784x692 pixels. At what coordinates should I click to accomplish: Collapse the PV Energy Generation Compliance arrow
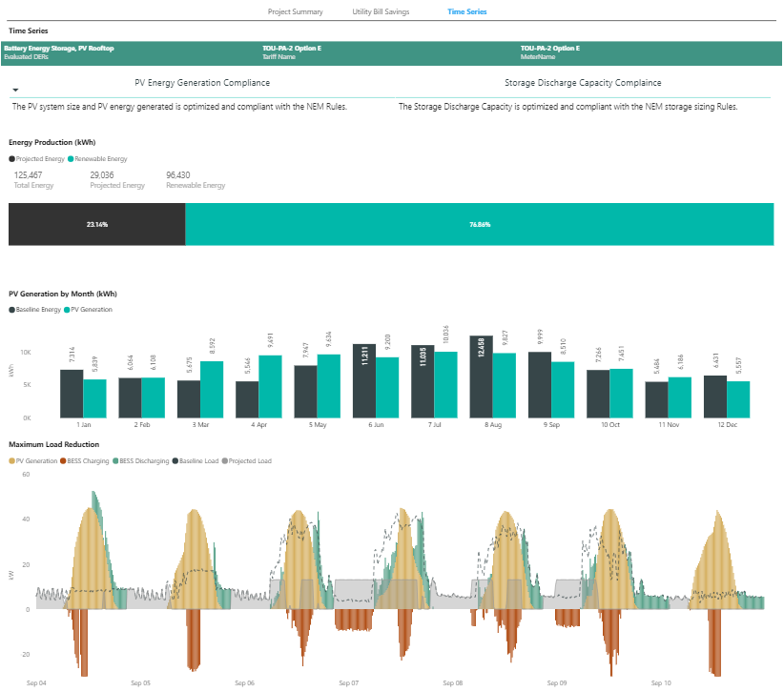coord(15,90)
